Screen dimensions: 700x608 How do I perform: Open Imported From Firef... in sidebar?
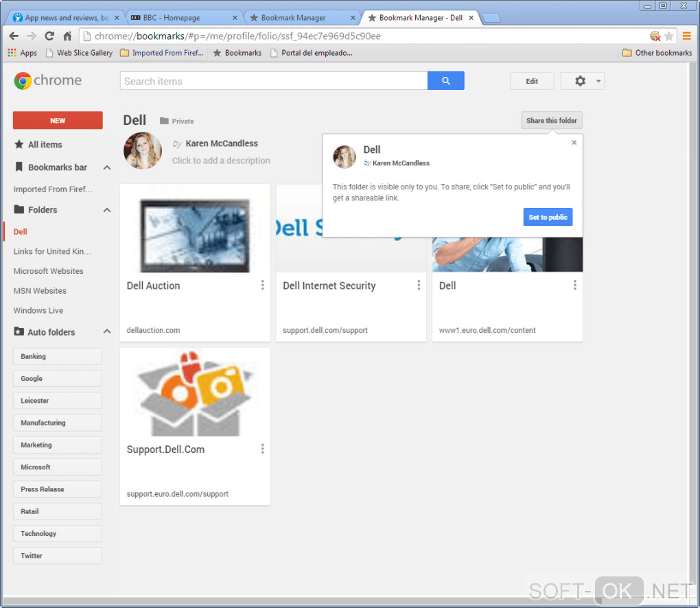pos(53,189)
